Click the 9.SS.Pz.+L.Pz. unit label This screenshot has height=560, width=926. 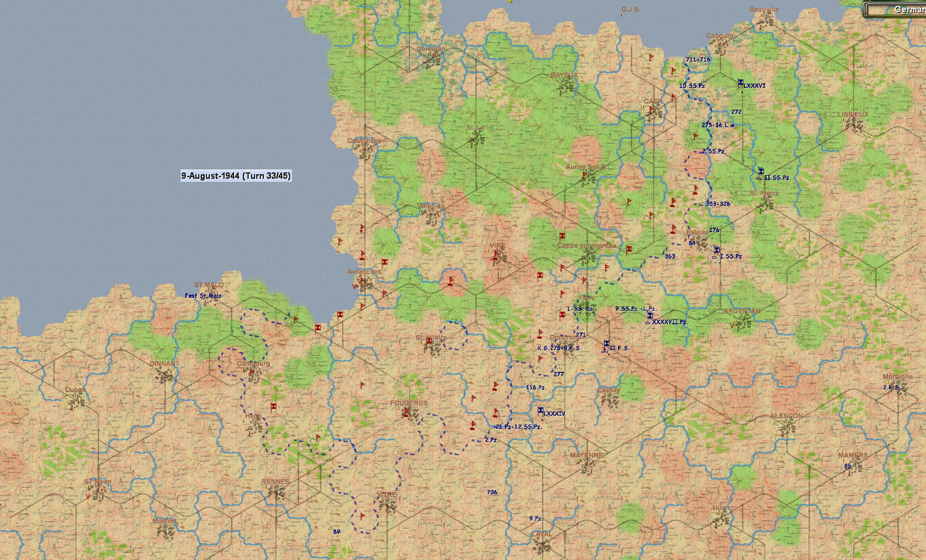pos(636,309)
